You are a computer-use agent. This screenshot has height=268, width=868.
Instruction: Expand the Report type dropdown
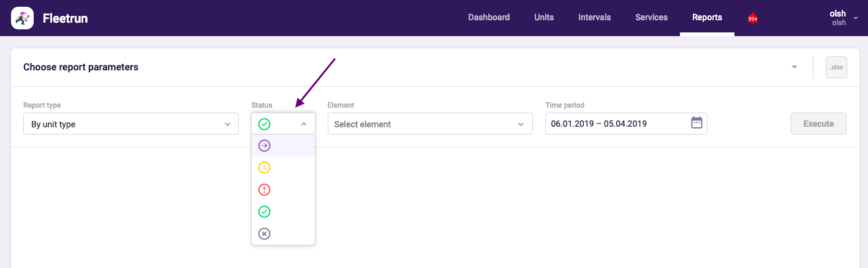click(x=130, y=124)
